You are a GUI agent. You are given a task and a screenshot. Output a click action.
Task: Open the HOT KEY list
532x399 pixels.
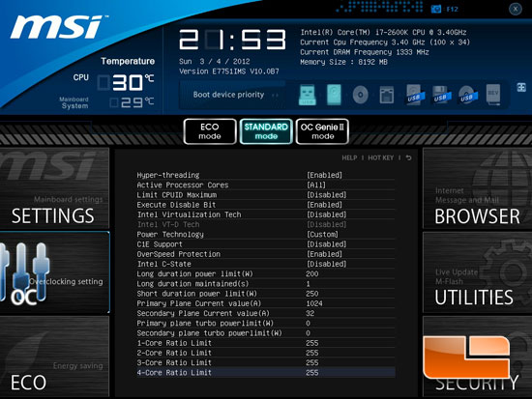(381, 158)
